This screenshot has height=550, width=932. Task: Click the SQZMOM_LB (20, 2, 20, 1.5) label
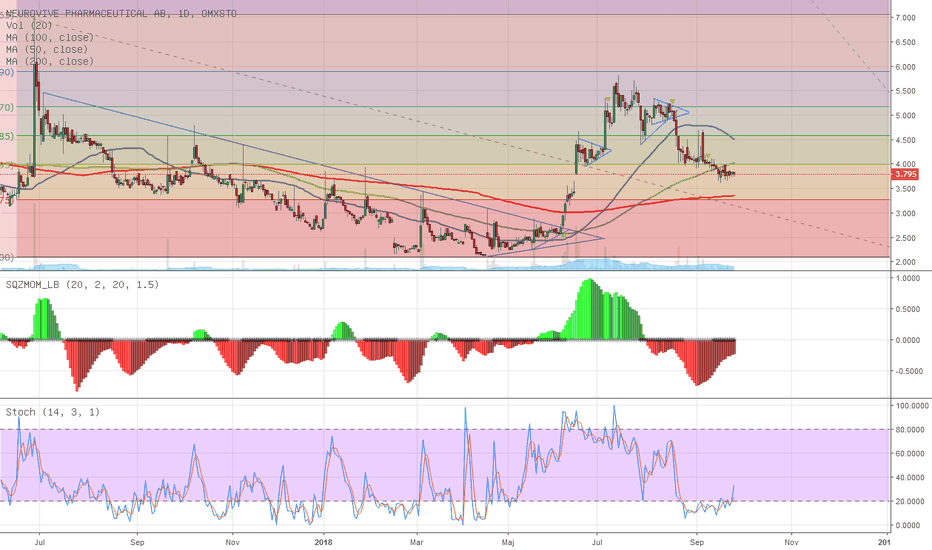[x=83, y=285]
